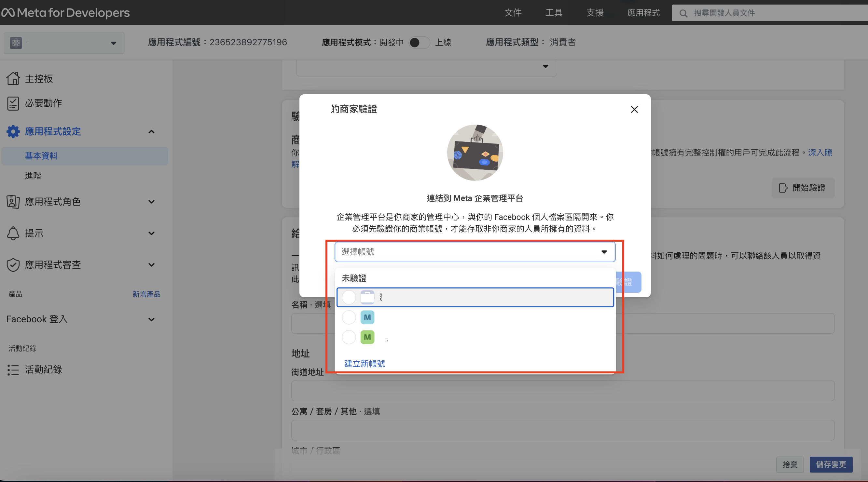
Task: Toggle app mode to live
Action: [419, 42]
